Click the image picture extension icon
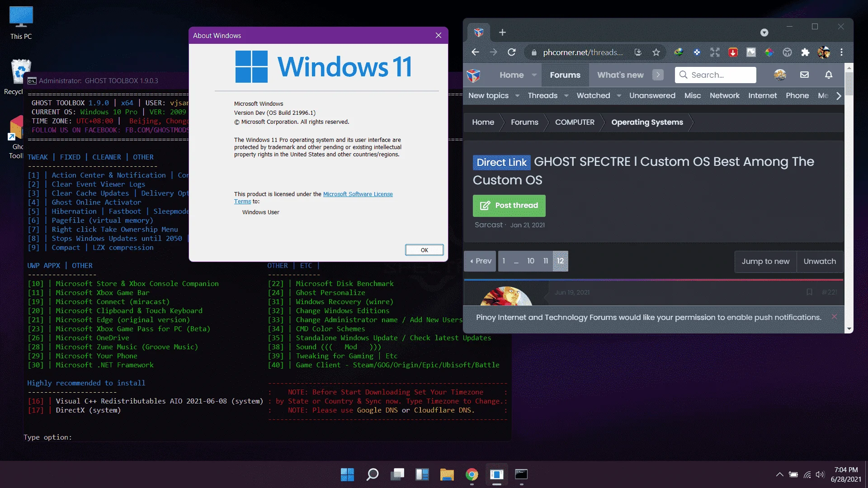The width and height of the screenshot is (868, 488). (751, 52)
